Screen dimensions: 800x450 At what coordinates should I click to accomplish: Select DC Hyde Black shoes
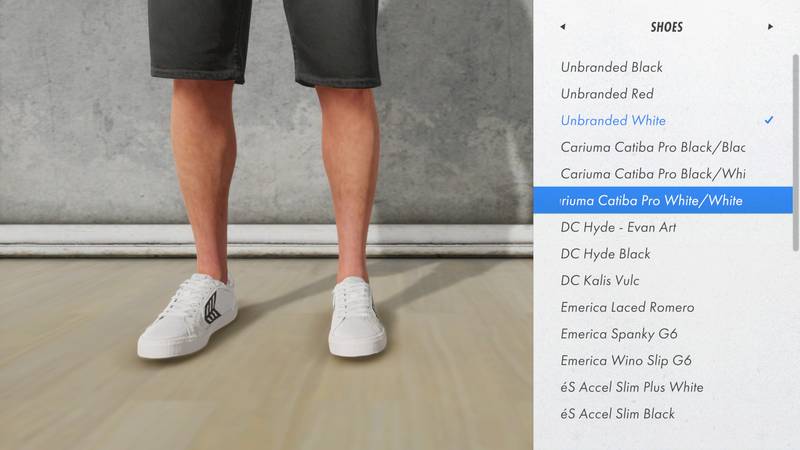pos(605,254)
